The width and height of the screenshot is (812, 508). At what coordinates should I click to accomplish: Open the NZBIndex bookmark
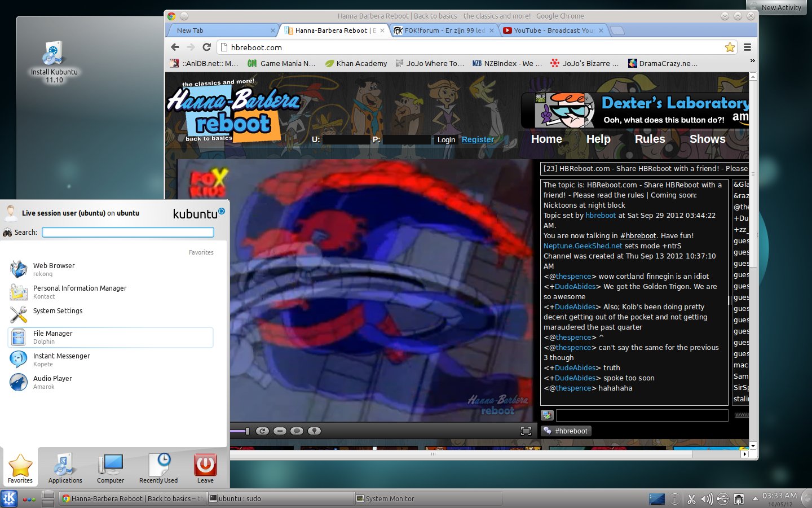pos(507,63)
